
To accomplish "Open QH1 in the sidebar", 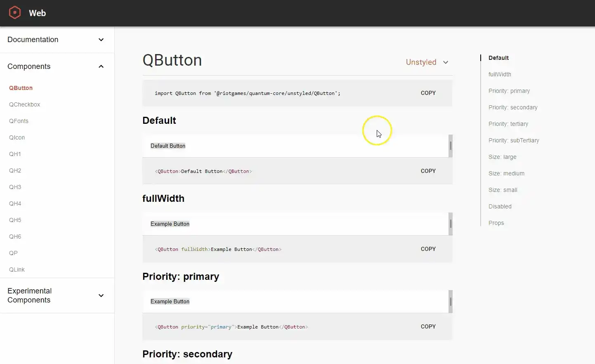I will [x=15, y=154].
